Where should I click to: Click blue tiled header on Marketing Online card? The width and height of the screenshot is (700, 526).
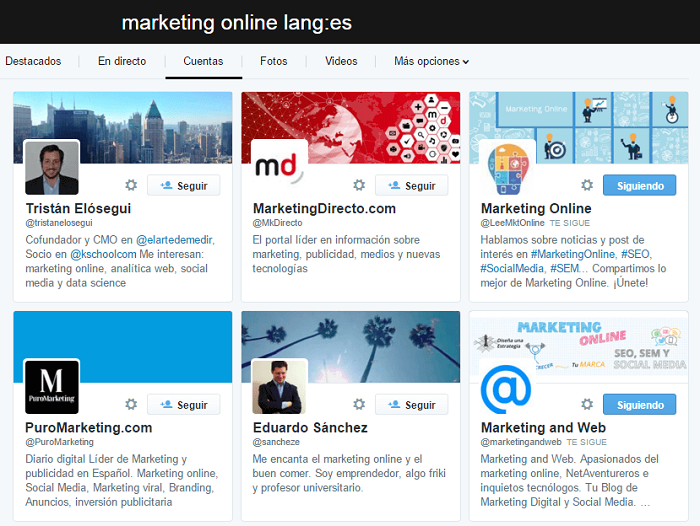coord(579,127)
